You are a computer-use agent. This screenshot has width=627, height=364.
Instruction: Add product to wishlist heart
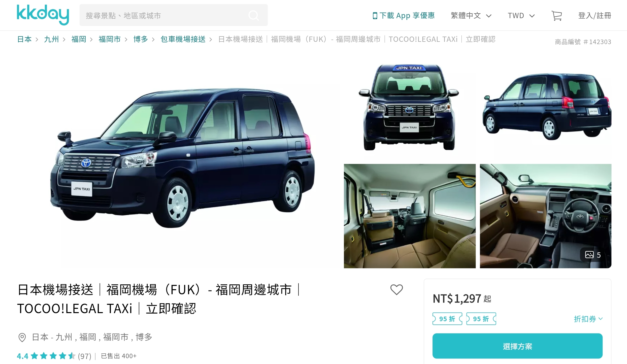pyautogui.click(x=397, y=289)
